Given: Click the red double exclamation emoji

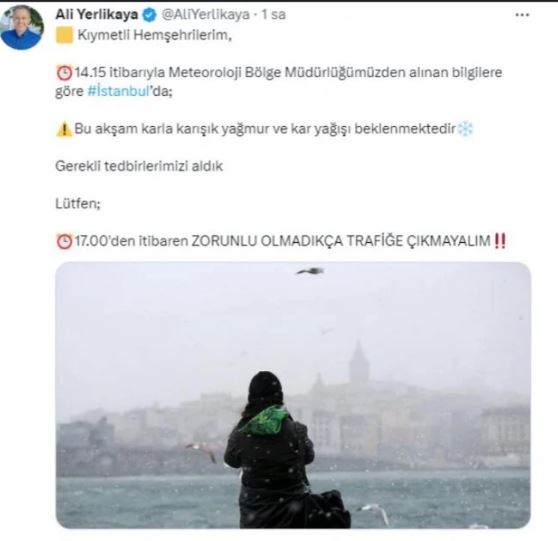Looking at the screenshot, I should [500, 241].
